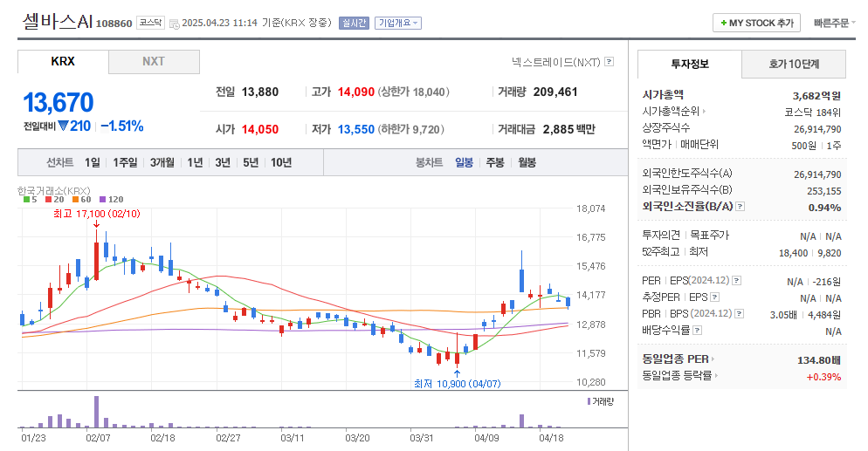Open help icon next to PER EPS(2024.12)
The width and height of the screenshot is (868, 451).
point(736,281)
